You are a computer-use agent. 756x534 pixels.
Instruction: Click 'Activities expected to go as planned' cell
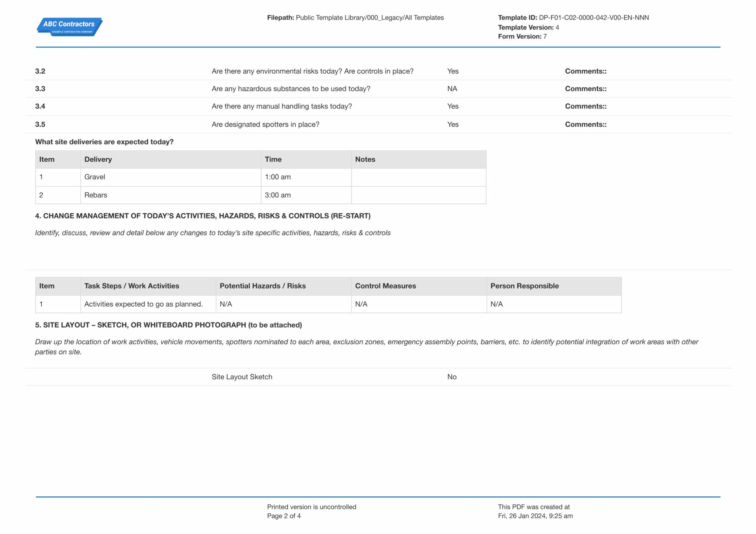click(143, 304)
